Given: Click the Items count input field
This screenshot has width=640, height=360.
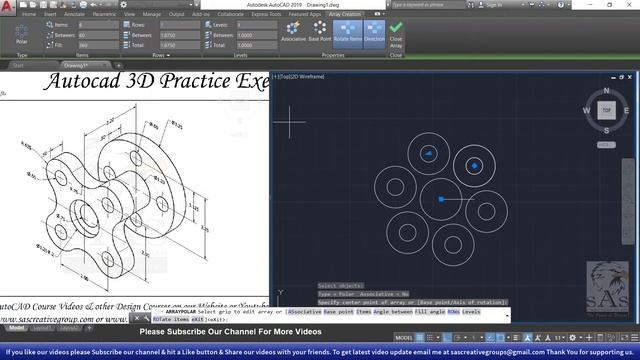Looking at the screenshot, I should pos(98,25).
